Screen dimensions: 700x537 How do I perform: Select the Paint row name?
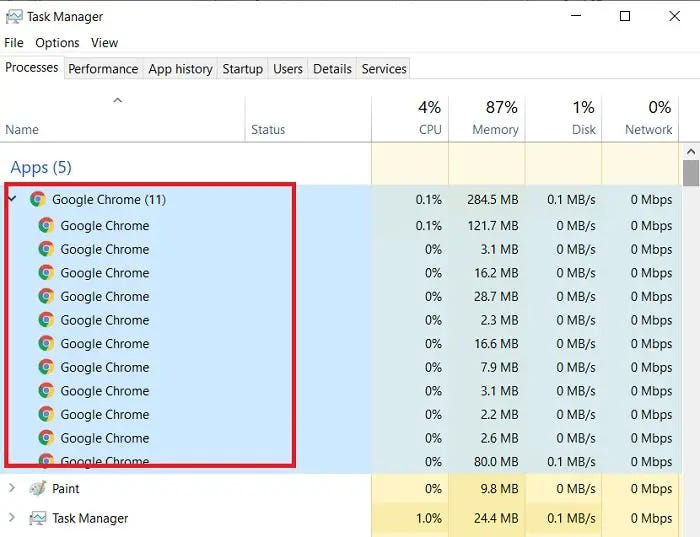coord(66,489)
